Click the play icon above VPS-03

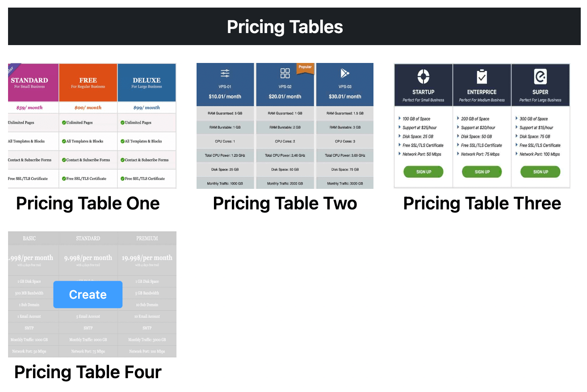click(x=344, y=72)
